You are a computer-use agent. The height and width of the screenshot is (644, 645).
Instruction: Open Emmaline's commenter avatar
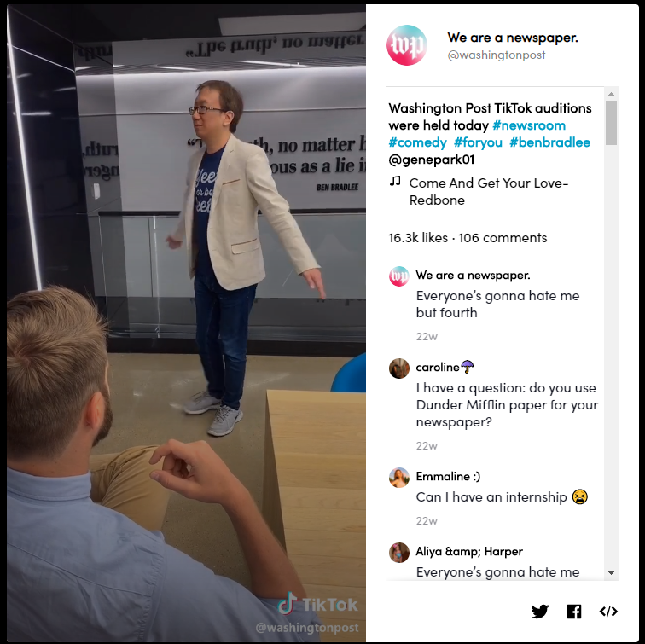click(399, 478)
